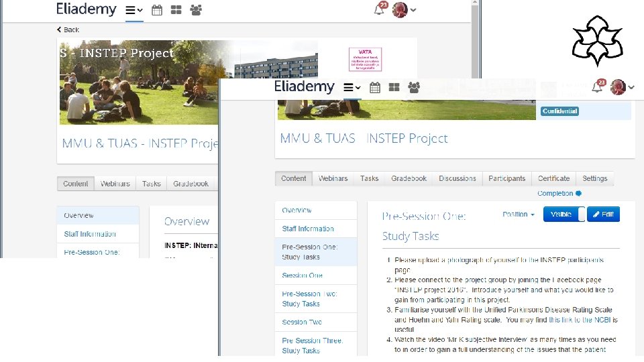Open Pre-Session One: Study Tasks in front sidebar
The image size is (644, 362).
(316, 252)
